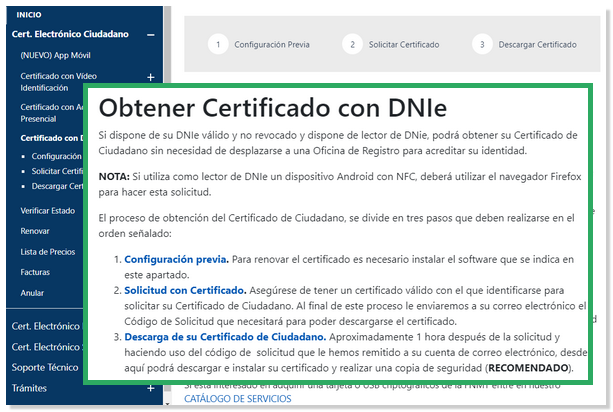
Task: Open Verificar Estado in the sidebar
Action: click(x=49, y=211)
